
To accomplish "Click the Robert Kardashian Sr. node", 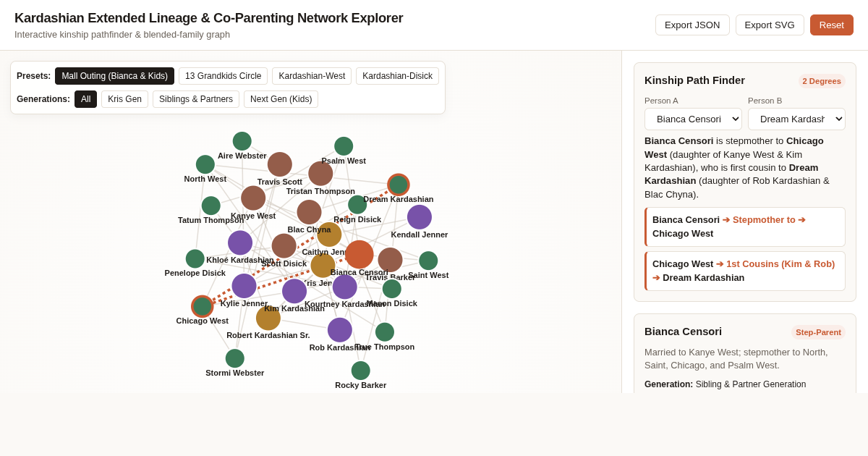I will tap(268, 318).
